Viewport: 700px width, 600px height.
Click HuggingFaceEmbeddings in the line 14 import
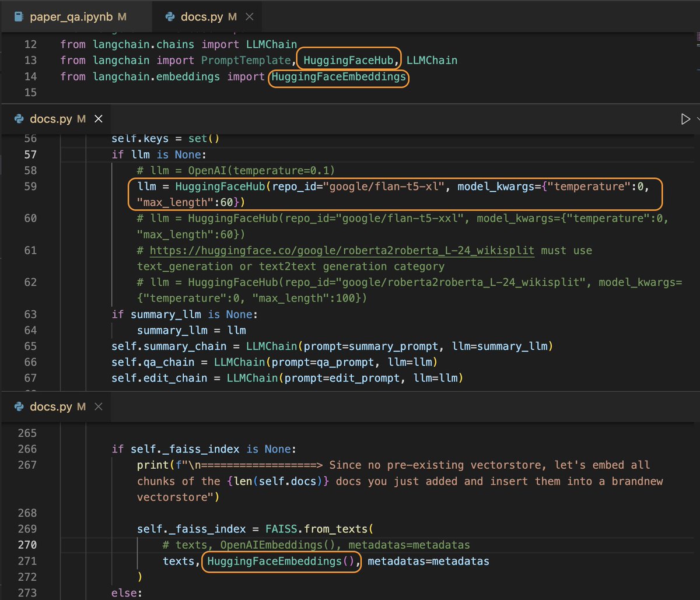pyautogui.click(x=338, y=76)
